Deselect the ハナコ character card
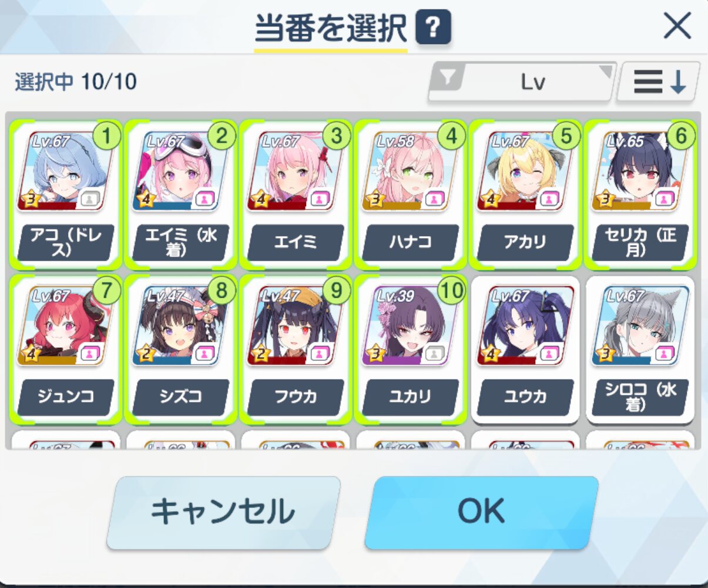The height and width of the screenshot is (588, 708). click(x=411, y=194)
